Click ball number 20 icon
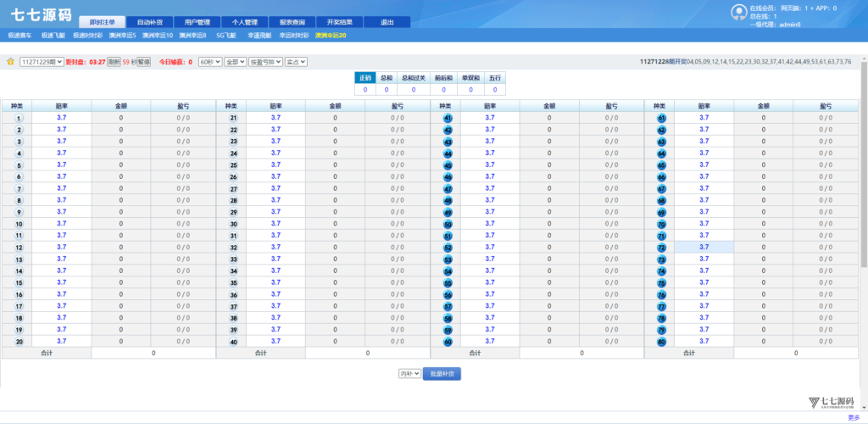 click(x=19, y=342)
